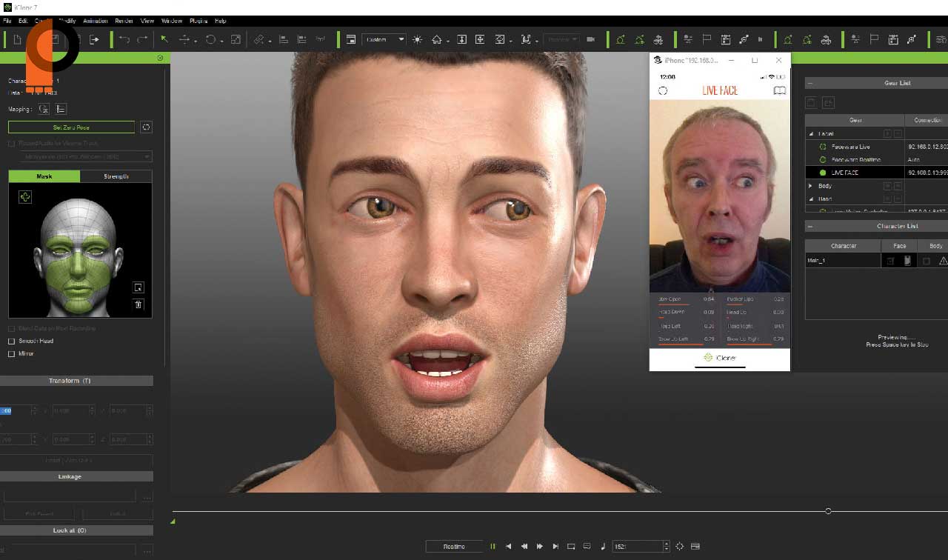This screenshot has height=560, width=948.
Task: Click the Redo arrow icon
Action: tap(142, 39)
